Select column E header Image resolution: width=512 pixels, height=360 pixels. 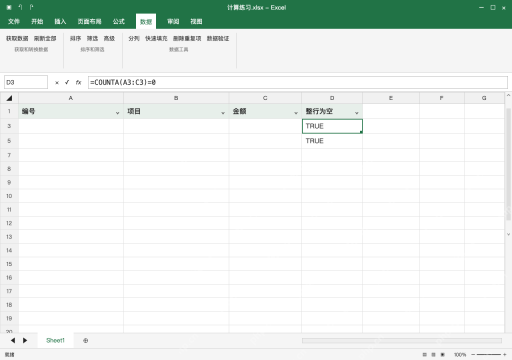click(391, 98)
